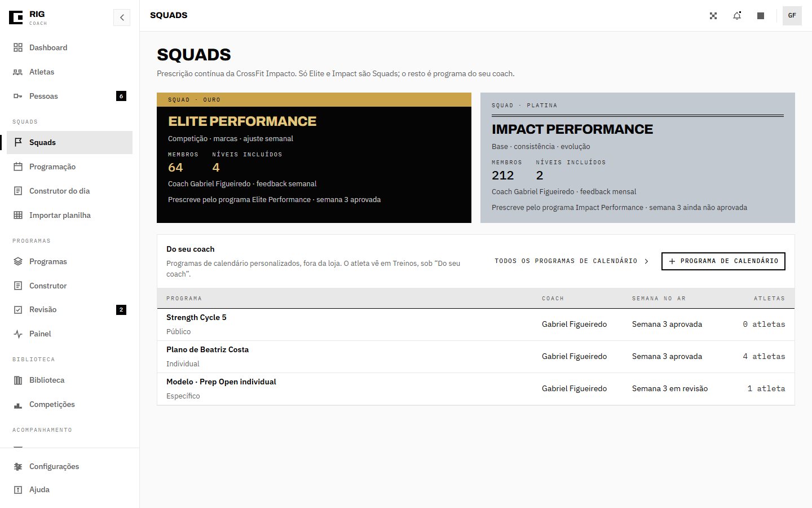This screenshot has width=812, height=508.
Task: Select the Squads flag icon
Action: pos(18,142)
